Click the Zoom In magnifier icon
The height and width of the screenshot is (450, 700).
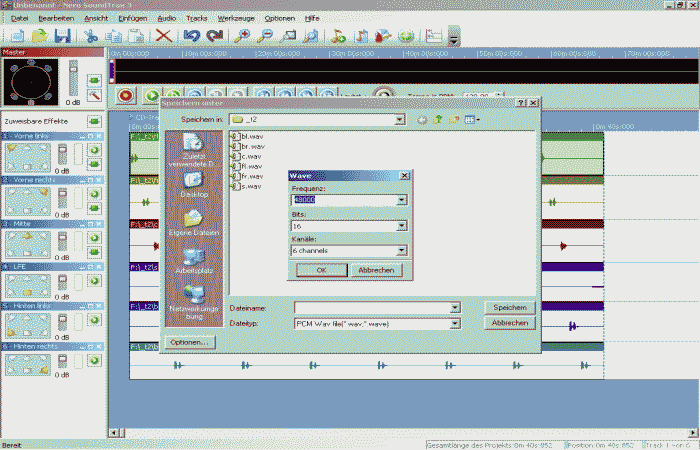[x=244, y=36]
